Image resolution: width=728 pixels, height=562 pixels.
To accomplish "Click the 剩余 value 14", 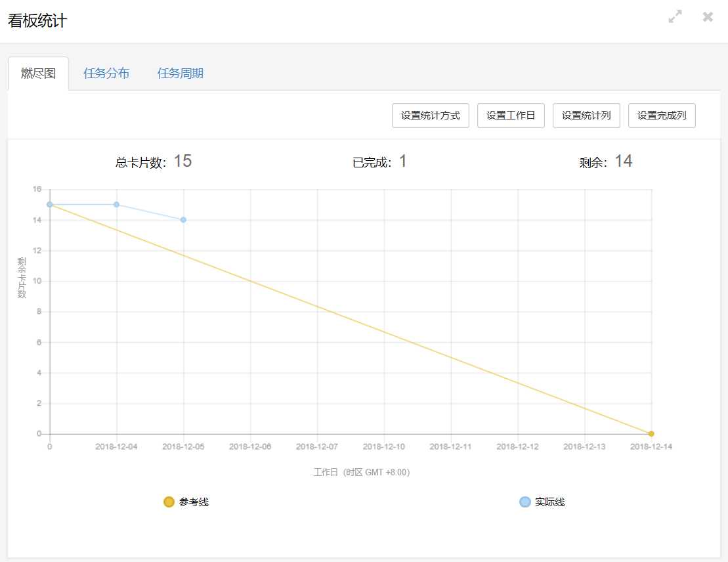I will (x=624, y=161).
